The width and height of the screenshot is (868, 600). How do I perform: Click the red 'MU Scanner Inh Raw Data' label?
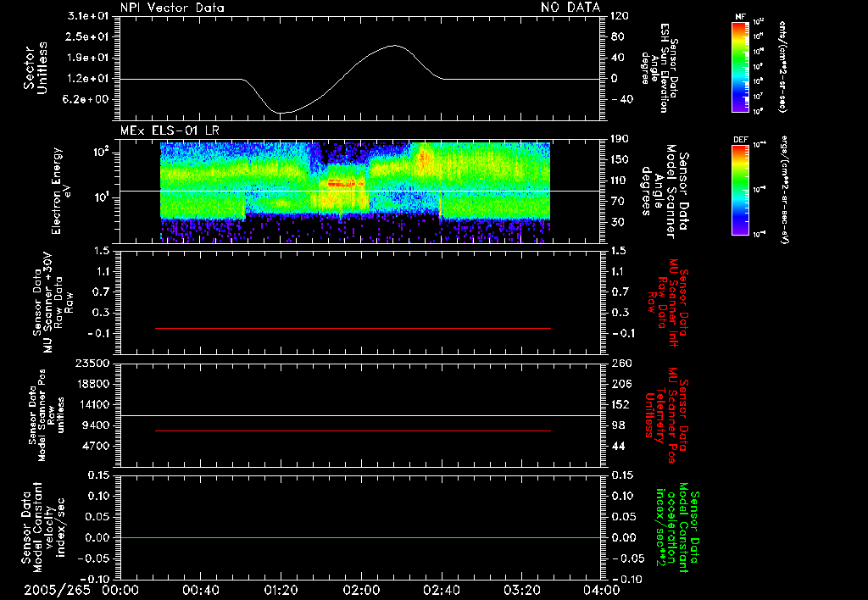tap(668, 303)
